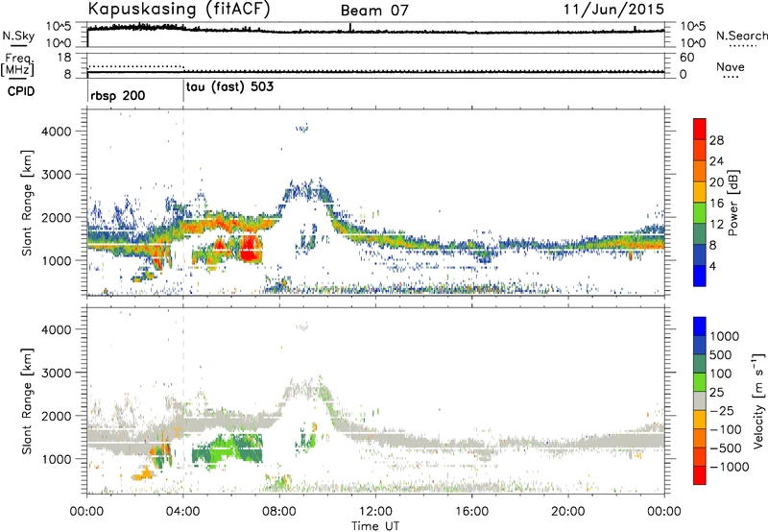The width and height of the screenshot is (768, 532).
Task: Click the '3000' tick on the velocity panel
Action: point(56,373)
